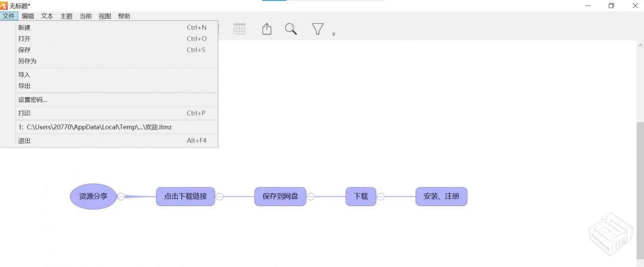Click the table grid toolbar icon
The image size is (644, 267).
[239, 29]
